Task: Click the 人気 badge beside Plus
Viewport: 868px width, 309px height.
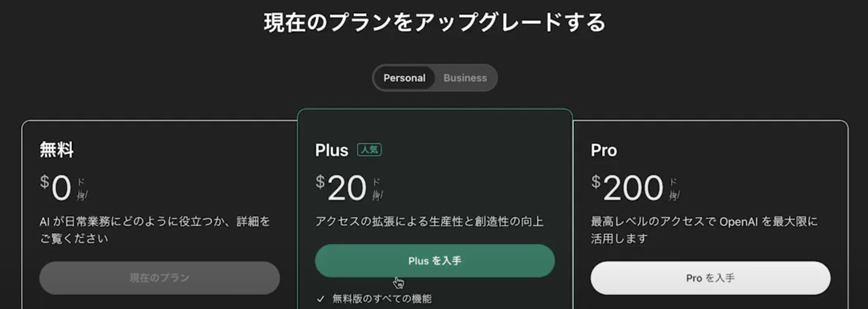Action: [369, 149]
